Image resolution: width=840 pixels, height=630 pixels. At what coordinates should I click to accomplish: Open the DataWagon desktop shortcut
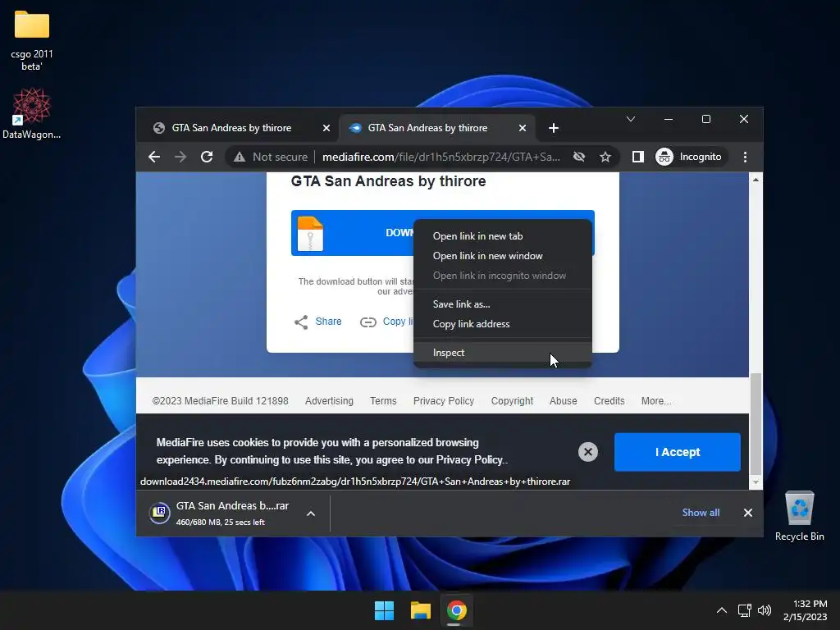tap(32, 113)
